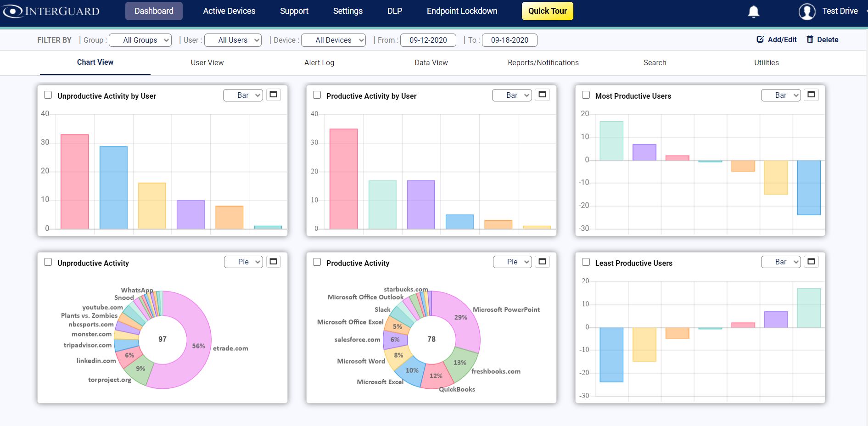Viewport: 868px width, 426px height.
Task: Click the notification bell icon
Action: [753, 11]
